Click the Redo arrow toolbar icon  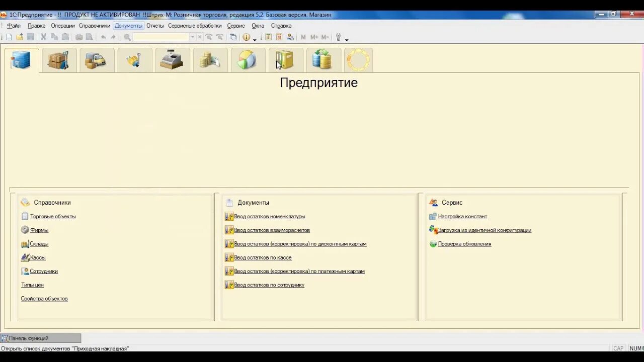click(113, 37)
